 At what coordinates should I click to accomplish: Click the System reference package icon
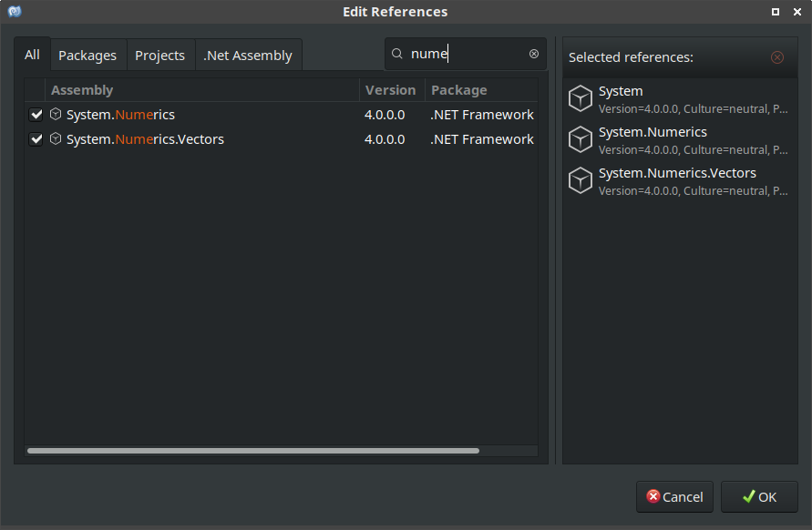(x=580, y=98)
